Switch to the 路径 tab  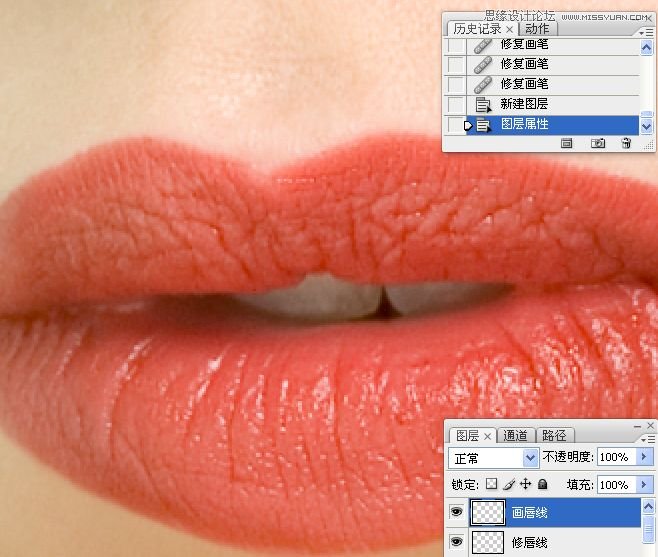point(554,435)
